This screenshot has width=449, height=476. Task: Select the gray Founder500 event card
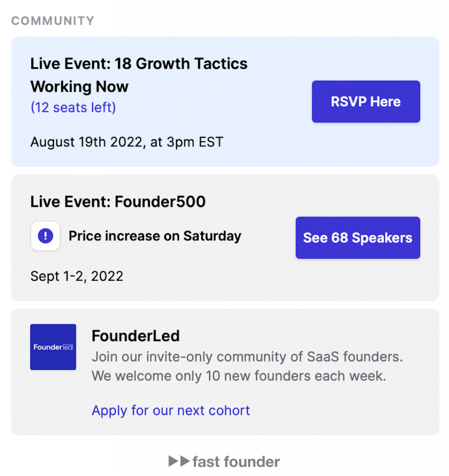pos(225,238)
